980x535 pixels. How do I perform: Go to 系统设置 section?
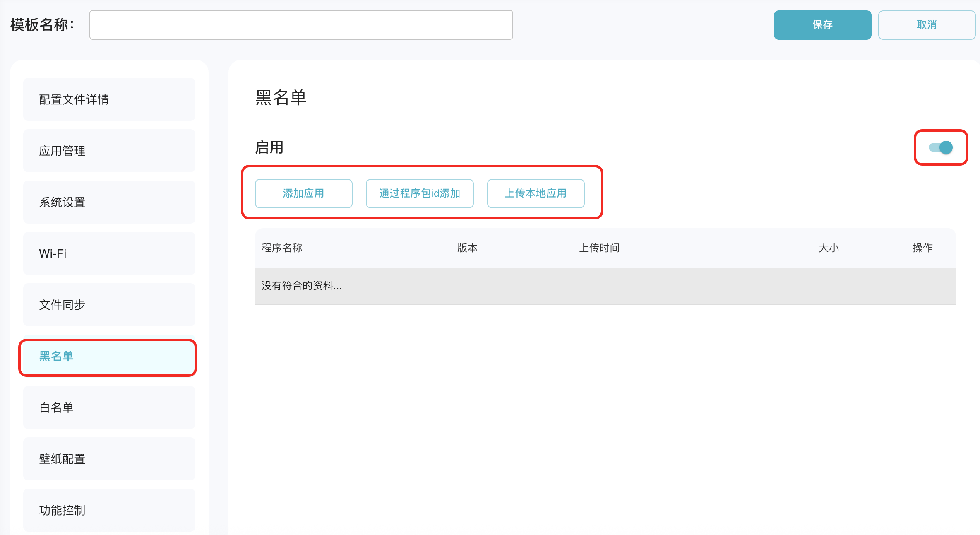pos(109,202)
